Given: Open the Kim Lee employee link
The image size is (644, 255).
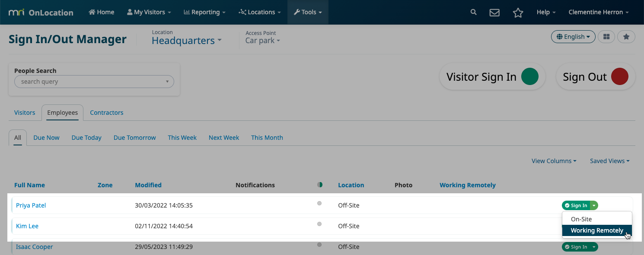Looking at the screenshot, I should coord(27,226).
